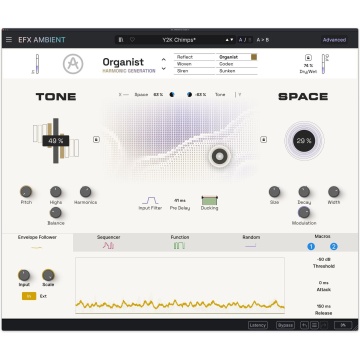360x360 pixels.
Task: Select Macro 1 blue circle
Action: click(x=311, y=247)
